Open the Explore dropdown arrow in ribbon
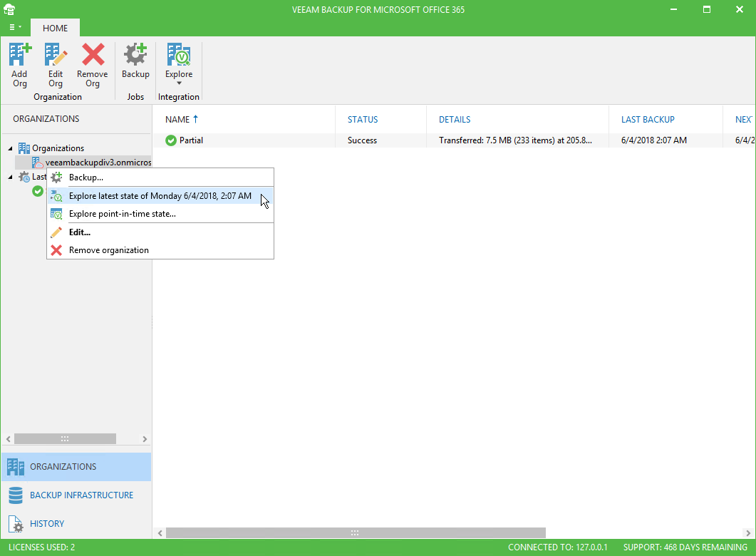Screen dimensions: 756x556 [179, 83]
